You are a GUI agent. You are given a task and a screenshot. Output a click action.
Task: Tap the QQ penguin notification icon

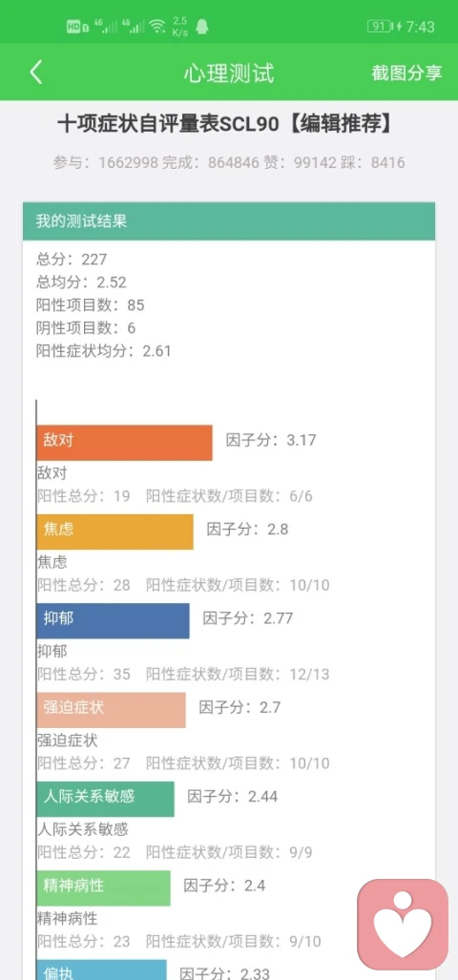[202, 27]
